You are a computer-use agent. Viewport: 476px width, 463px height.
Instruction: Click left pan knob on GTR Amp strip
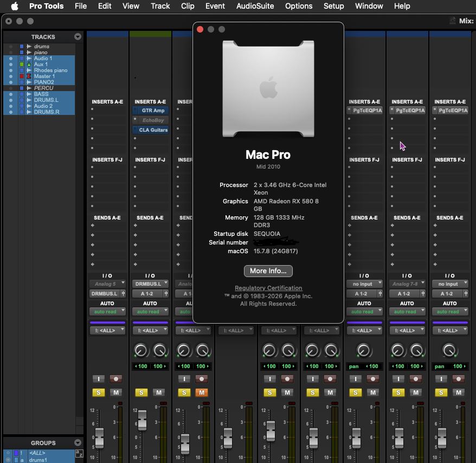pos(140,351)
